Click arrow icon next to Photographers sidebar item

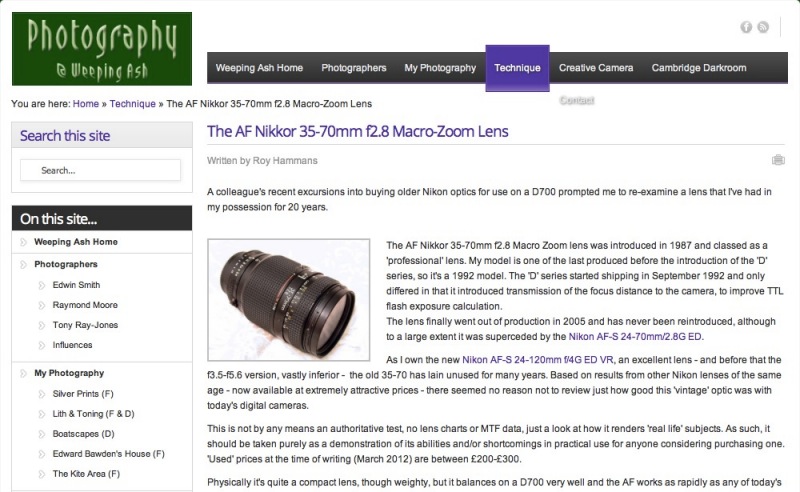click(23, 264)
